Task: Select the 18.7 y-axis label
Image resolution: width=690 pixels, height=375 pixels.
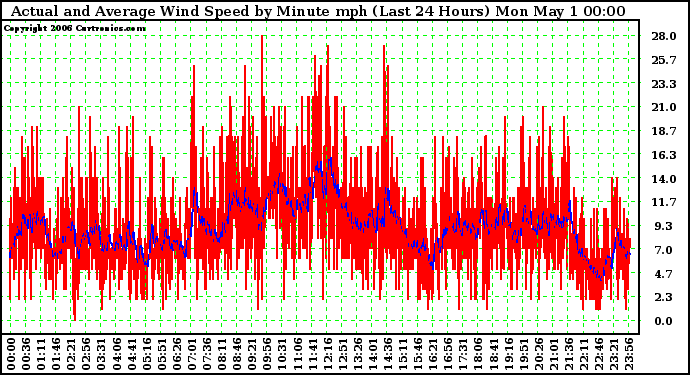Action: pyautogui.click(x=664, y=131)
